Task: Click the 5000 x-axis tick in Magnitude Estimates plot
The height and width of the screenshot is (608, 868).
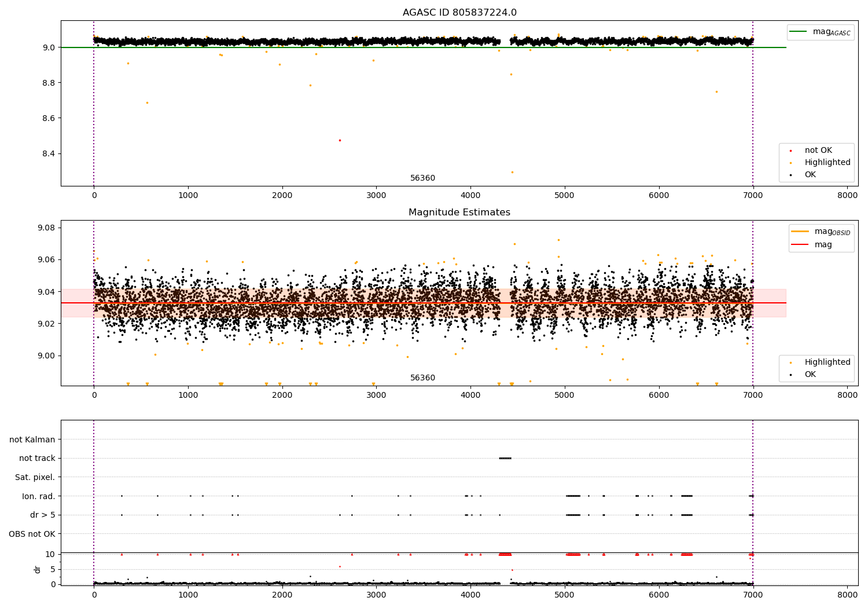Action: tap(565, 395)
